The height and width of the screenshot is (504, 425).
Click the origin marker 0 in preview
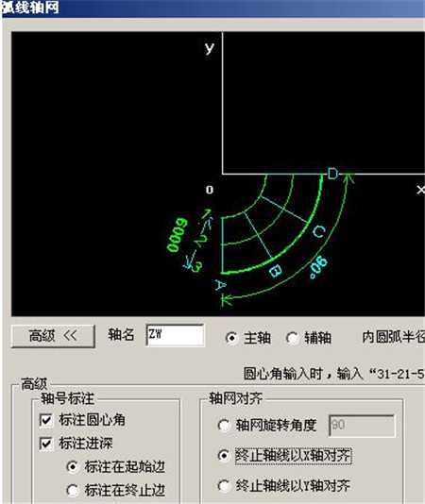tap(210, 190)
